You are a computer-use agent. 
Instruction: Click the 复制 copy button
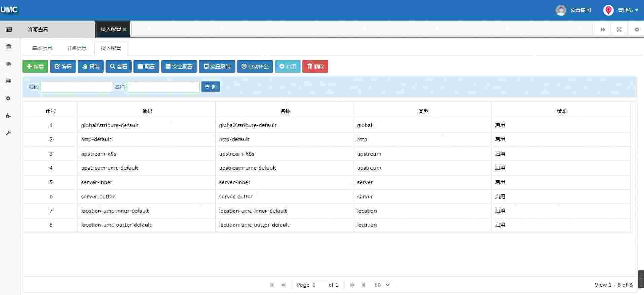(x=91, y=66)
